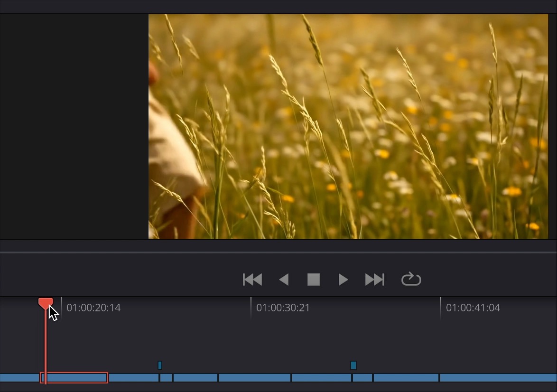The height and width of the screenshot is (392, 557).
Task: Select the last clip at the timeline's right end
Action: tap(498, 378)
